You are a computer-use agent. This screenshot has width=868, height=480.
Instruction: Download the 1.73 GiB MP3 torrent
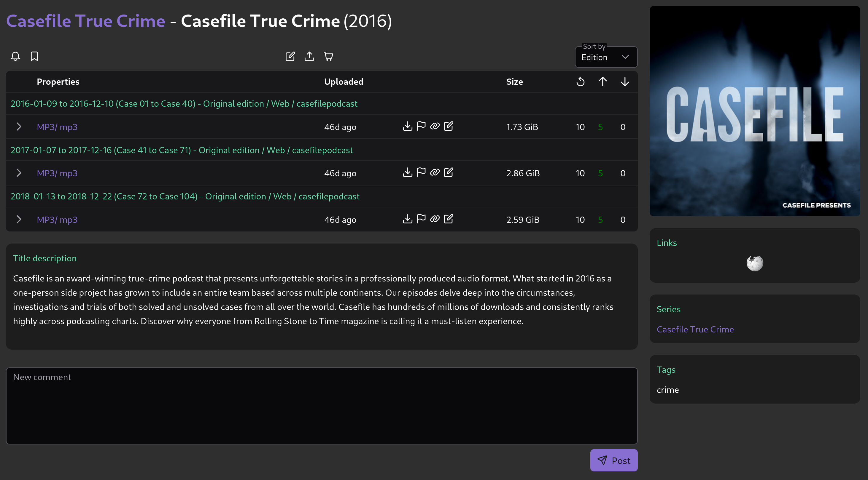click(407, 126)
